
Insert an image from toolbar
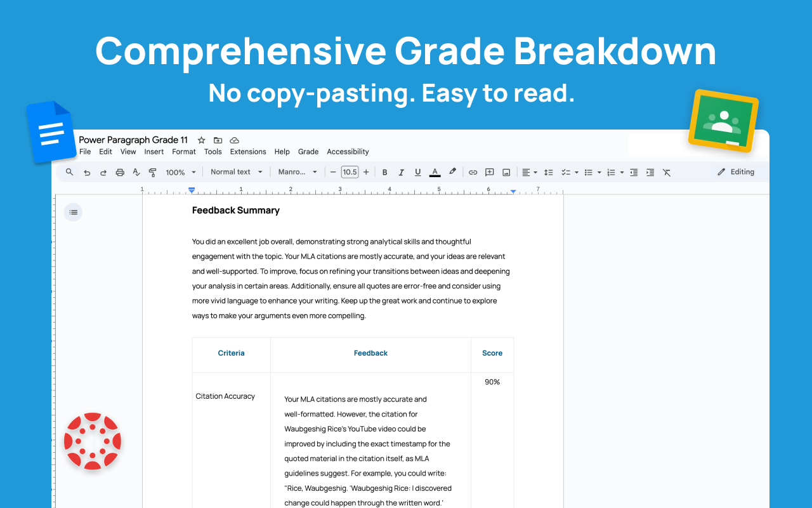[506, 172]
